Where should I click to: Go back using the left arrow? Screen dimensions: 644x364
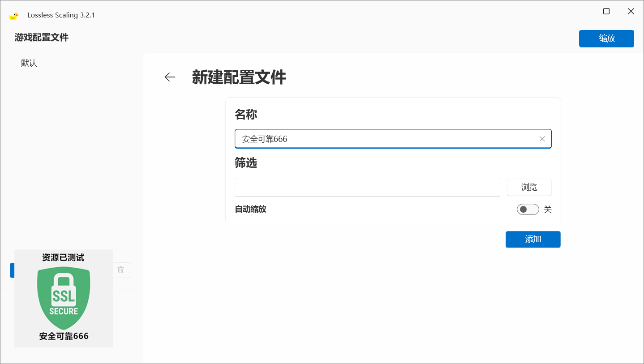pyautogui.click(x=170, y=77)
